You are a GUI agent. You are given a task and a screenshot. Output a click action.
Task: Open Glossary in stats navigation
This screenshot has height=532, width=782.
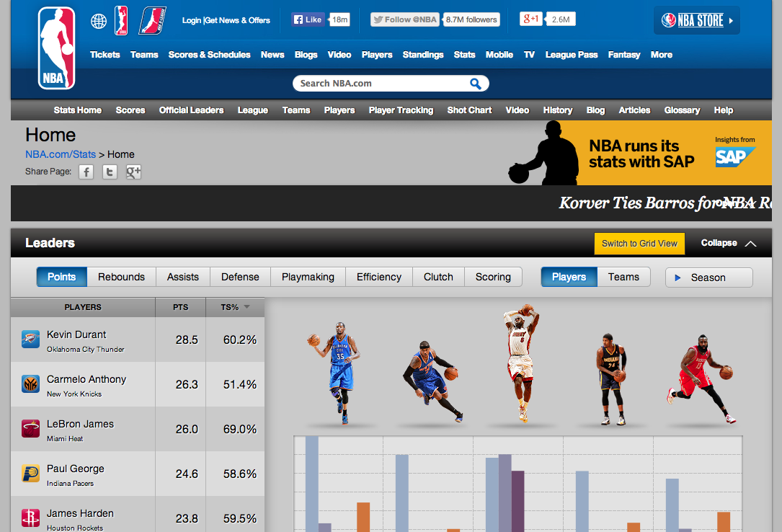(682, 110)
